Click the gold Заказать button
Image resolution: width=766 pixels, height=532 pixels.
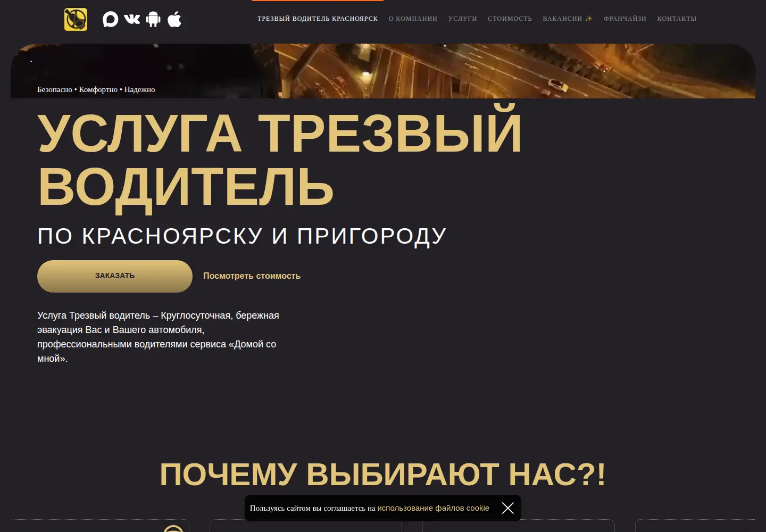115,276
